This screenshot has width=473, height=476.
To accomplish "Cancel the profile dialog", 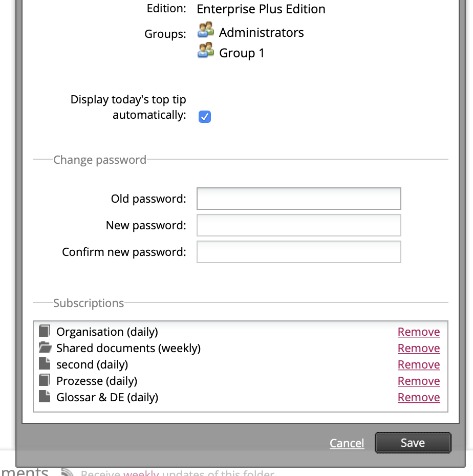I will click(347, 443).
